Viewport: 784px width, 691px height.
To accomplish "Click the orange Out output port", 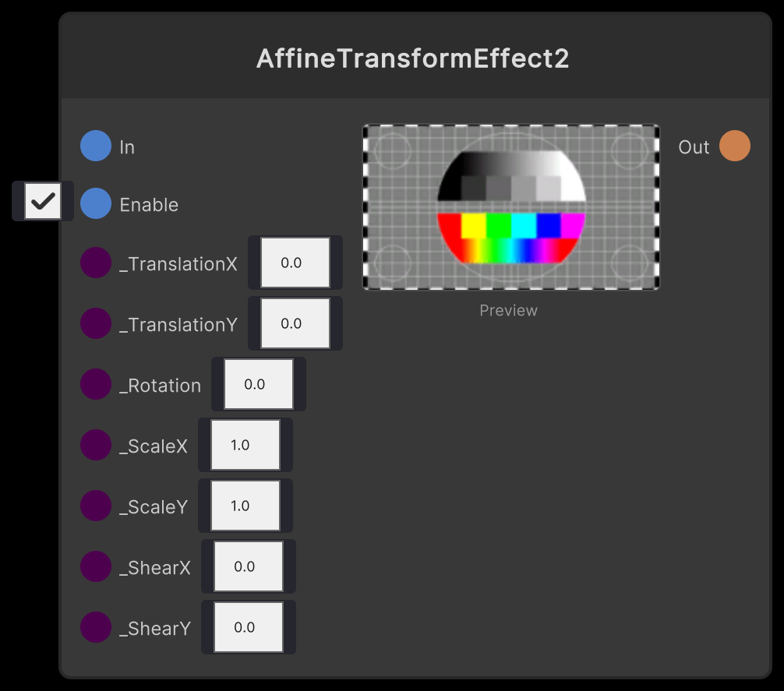I will coord(734,146).
